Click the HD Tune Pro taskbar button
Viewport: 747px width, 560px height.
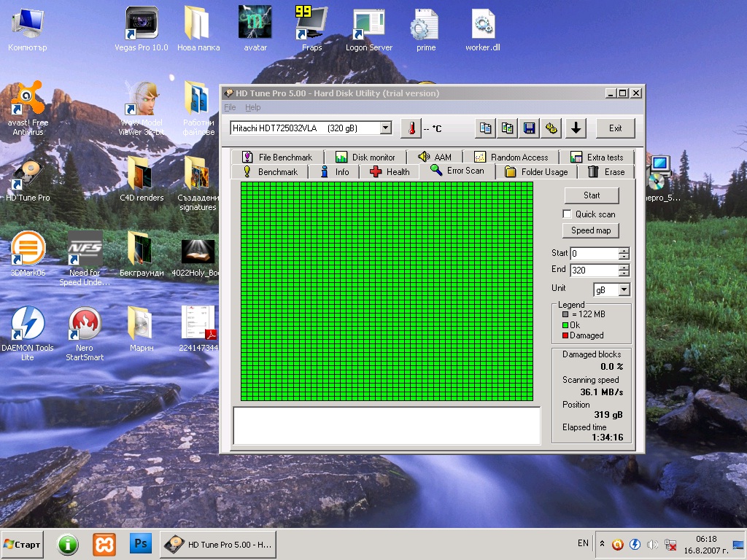tap(217, 544)
